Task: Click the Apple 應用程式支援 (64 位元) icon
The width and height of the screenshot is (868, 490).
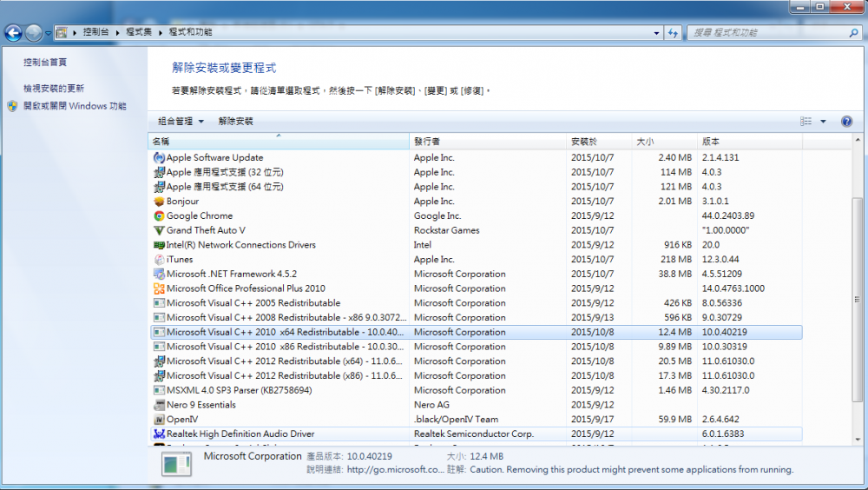Action: pyautogui.click(x=159, y=187)
